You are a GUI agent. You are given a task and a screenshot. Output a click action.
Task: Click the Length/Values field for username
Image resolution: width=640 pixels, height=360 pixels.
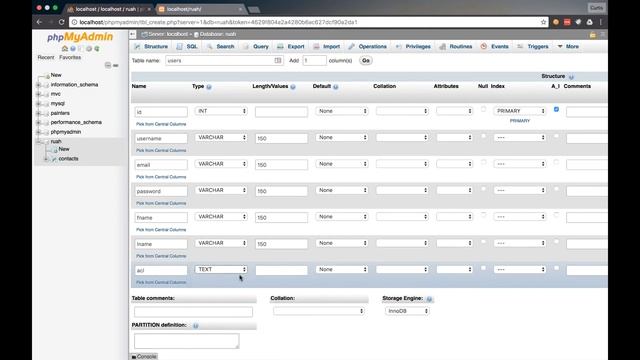281,138
